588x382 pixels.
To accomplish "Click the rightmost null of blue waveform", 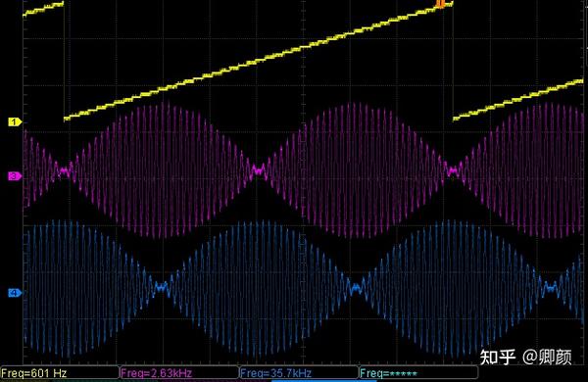I will coord(551,288).
